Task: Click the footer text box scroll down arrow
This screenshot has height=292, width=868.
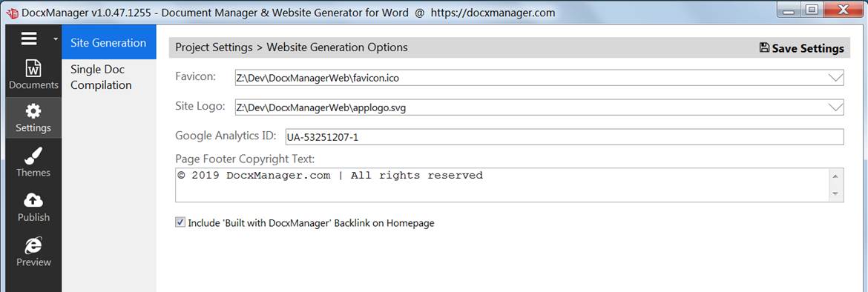Action: [835, 194]
